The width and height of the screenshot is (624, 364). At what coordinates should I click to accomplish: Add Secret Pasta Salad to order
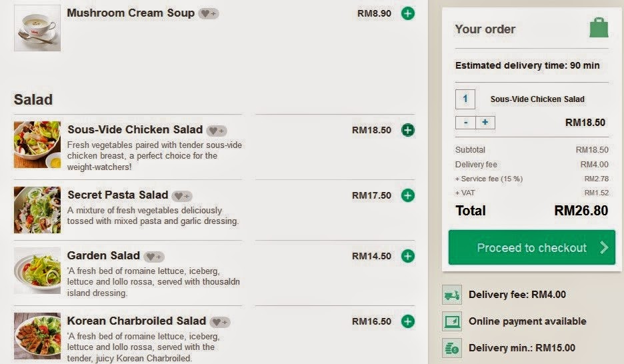(x=408, y=195)
